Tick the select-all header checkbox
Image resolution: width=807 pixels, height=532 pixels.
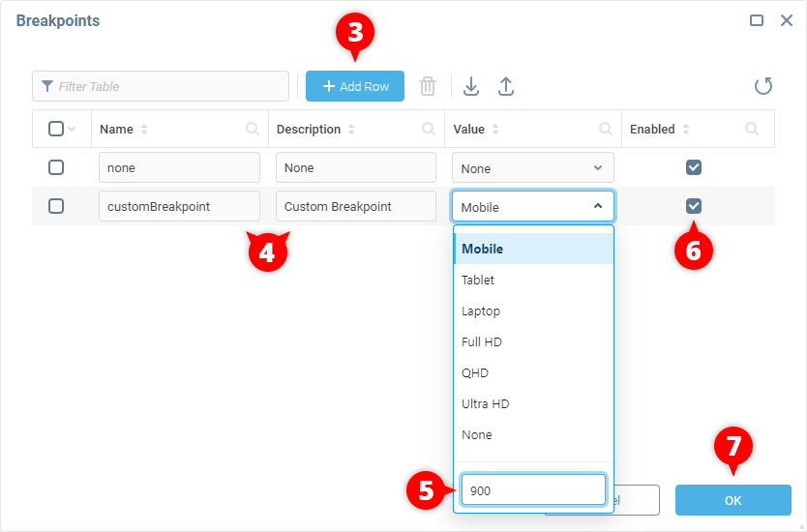[55, 129]
